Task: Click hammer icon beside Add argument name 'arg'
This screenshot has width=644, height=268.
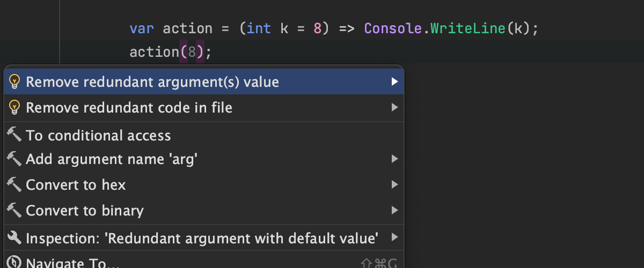Action: [x=14, y=158]
